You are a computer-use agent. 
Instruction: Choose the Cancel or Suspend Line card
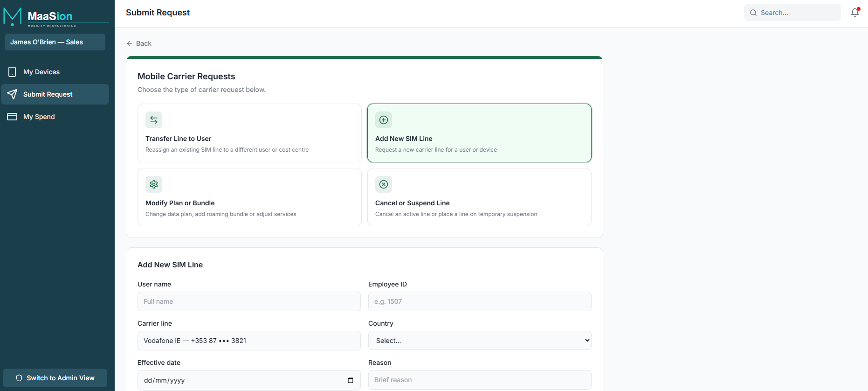point(479,197)
